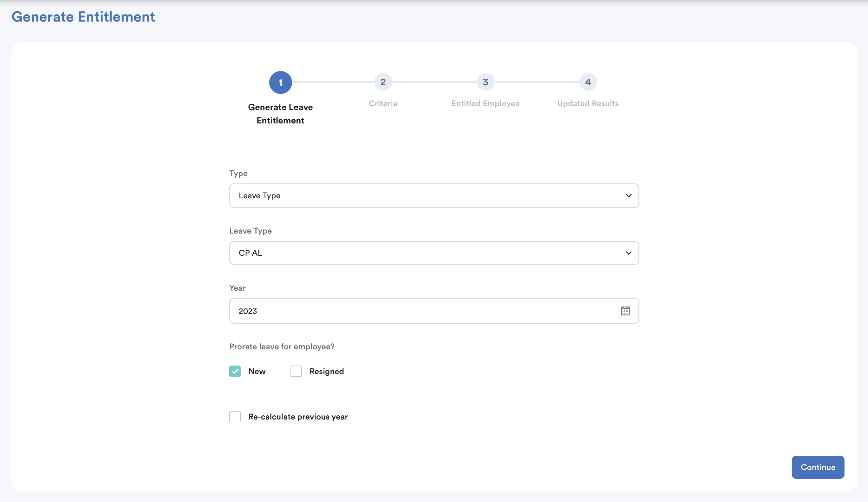Uncheck the New prorate checkbox
The image size is (868, 502).
coord(235,371)
